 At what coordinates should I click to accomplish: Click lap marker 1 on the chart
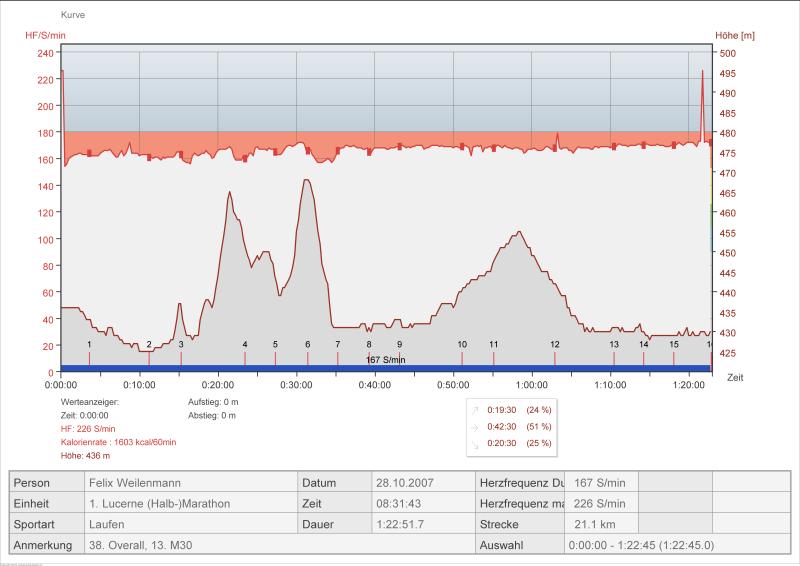(89, 345)
